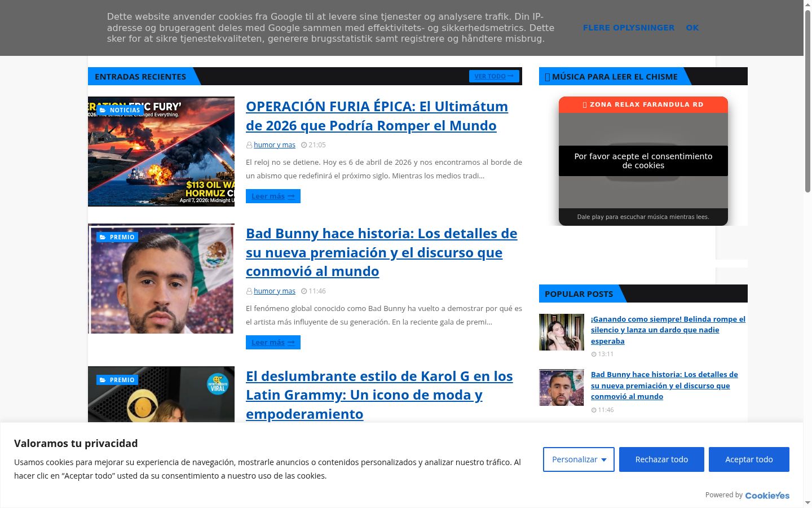The width and height of the screenshot is (812, 508).
Task: Open Bad Bunny hace historia main headline
Action: pos(381,252)
